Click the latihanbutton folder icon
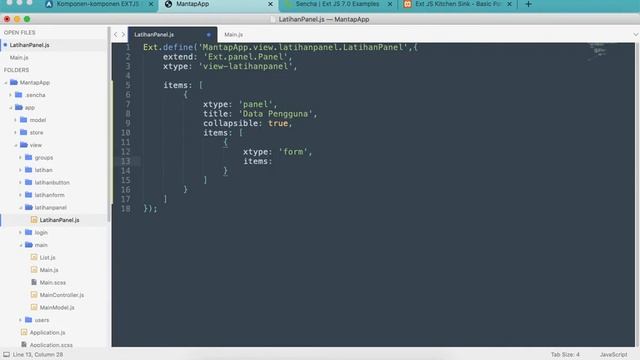This screenshot has width=640, height=360. coord(29,182)
